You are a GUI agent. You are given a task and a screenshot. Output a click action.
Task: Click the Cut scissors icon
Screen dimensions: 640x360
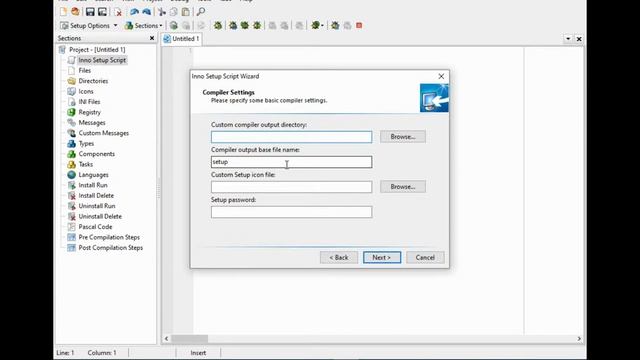pyautogui.click(x=162, y=12)
